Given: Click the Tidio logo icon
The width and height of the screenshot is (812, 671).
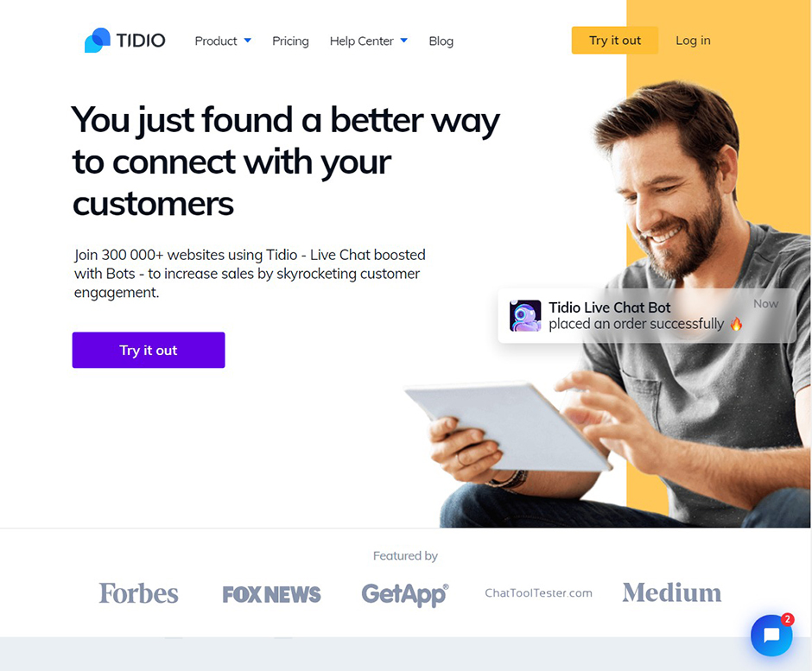Looking at the screenshot, I should click(98, 41).
